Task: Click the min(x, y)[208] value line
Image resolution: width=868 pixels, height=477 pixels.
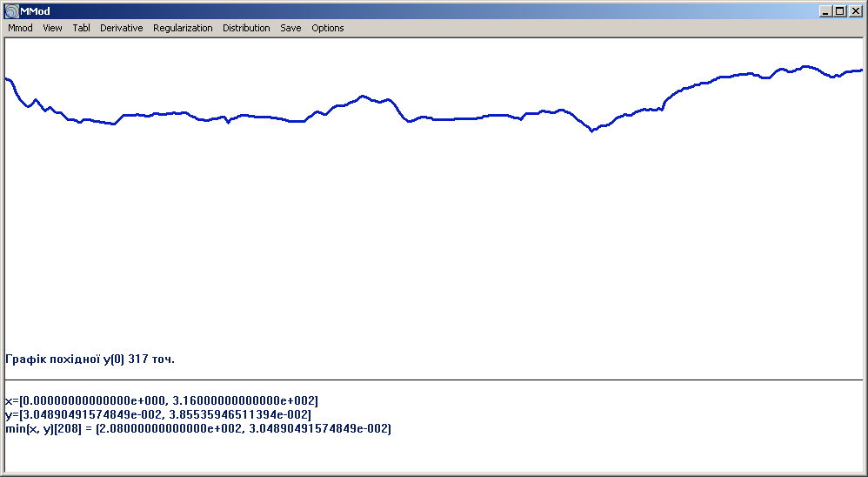Action: (x=198, y=429)
